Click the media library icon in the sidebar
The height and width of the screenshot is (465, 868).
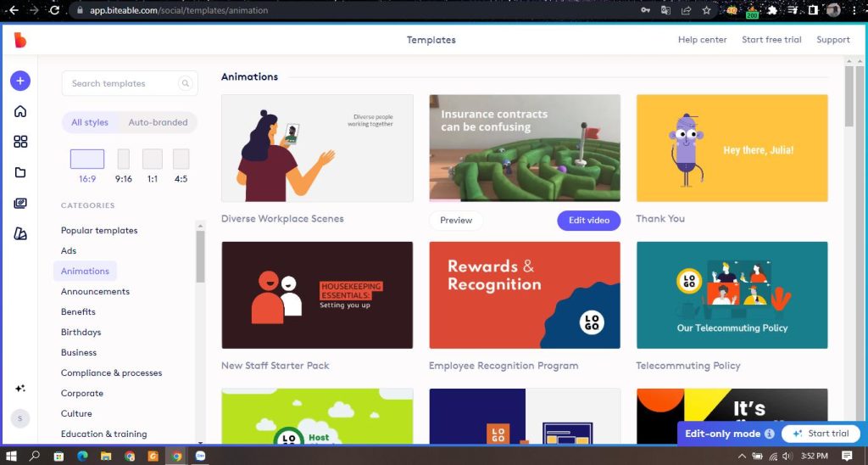click(20, 204)
